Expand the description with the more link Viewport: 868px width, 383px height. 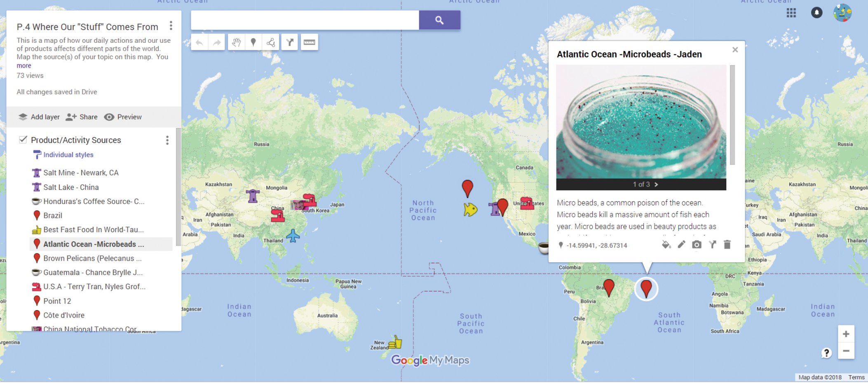point(24,65)
